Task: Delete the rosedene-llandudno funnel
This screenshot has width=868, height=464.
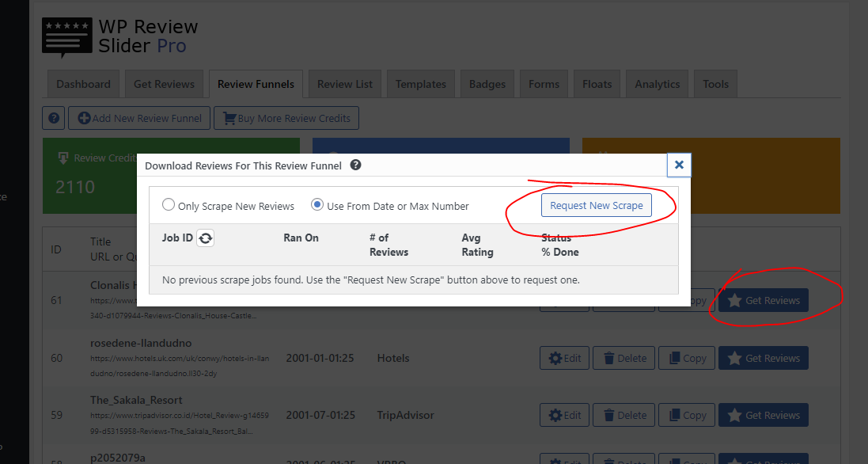Action: coord(624,358)
